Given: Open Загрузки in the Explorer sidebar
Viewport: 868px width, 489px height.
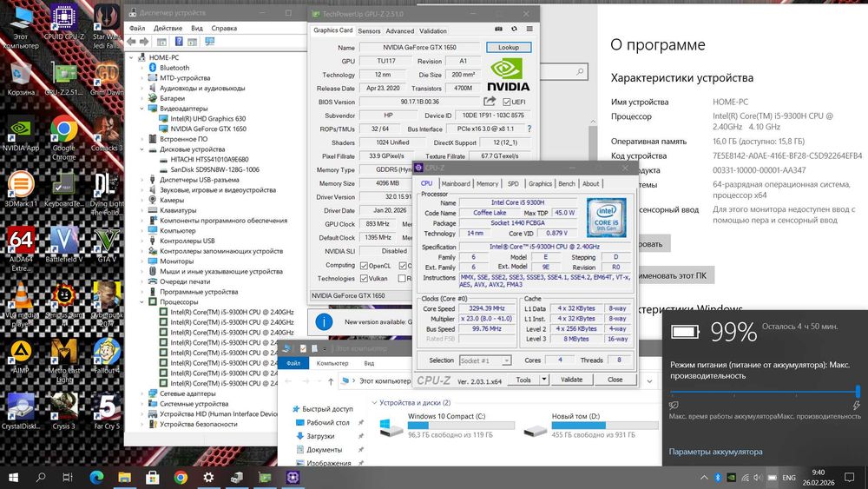Looking at the screenshot, I should point(320,436).
